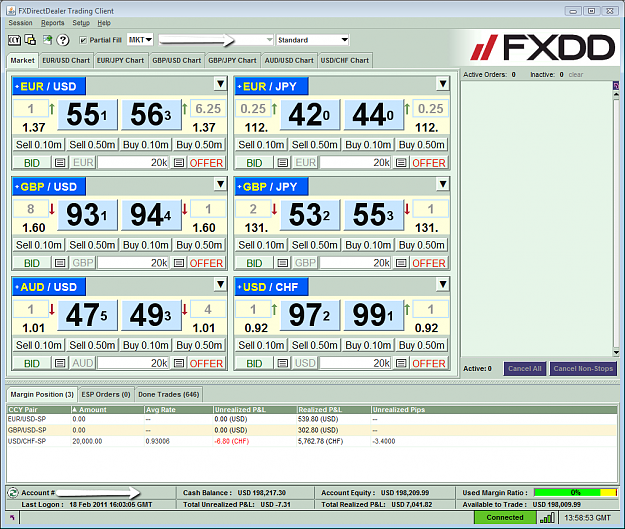Open GBP/JPY offer order ticket icon

click(x=401, y=263)
